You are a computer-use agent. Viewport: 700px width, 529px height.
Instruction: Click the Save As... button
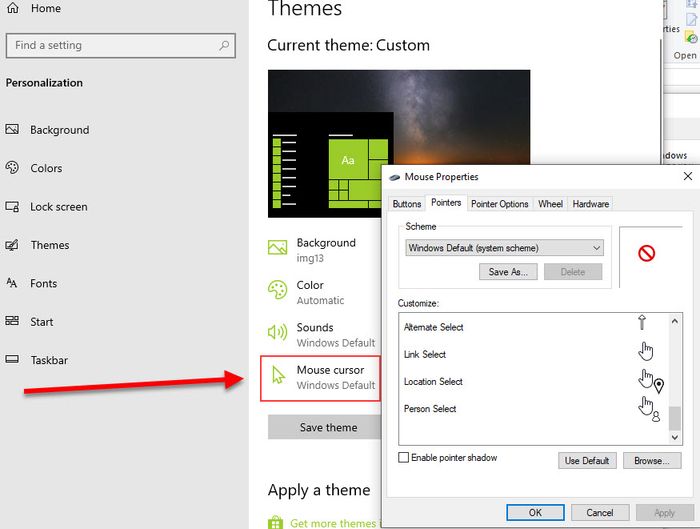click(508, 272)
